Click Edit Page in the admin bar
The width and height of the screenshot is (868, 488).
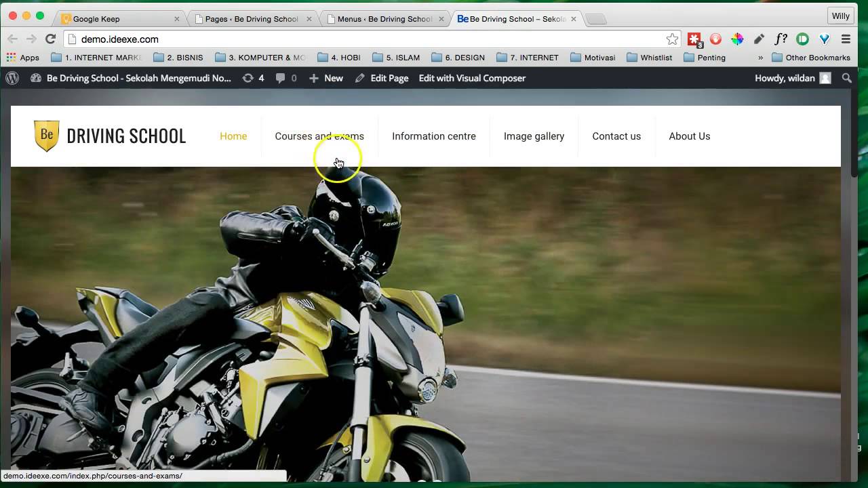382,78
